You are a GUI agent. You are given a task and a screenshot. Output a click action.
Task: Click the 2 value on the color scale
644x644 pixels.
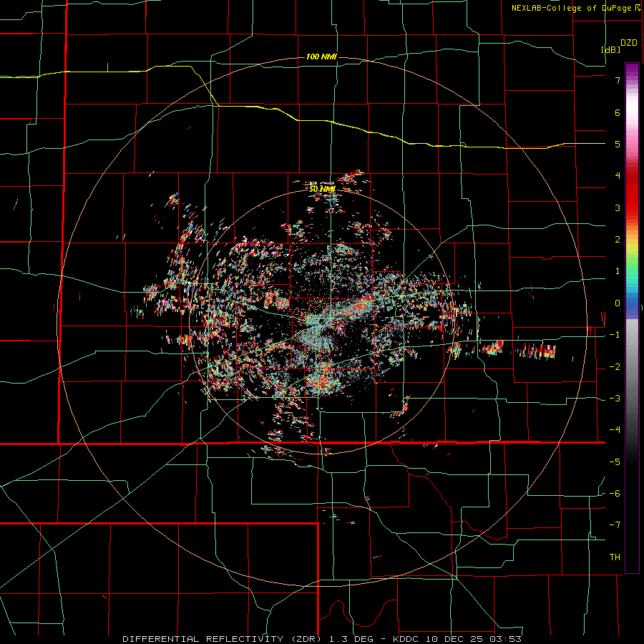click(x=618, y=240)
